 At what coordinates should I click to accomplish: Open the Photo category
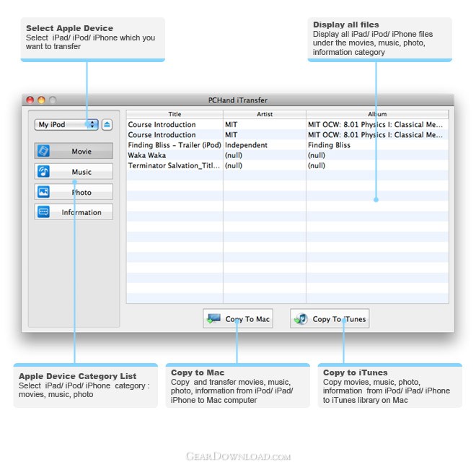74,192
